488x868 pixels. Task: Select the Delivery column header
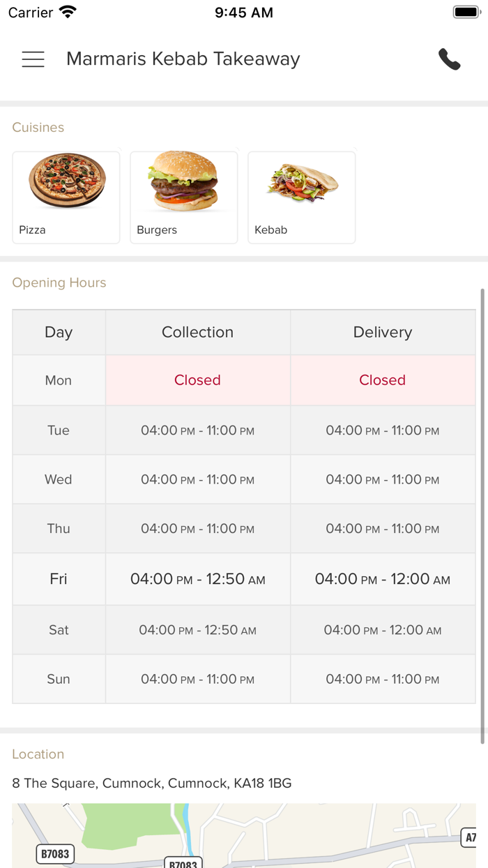(x=382, y=332)
